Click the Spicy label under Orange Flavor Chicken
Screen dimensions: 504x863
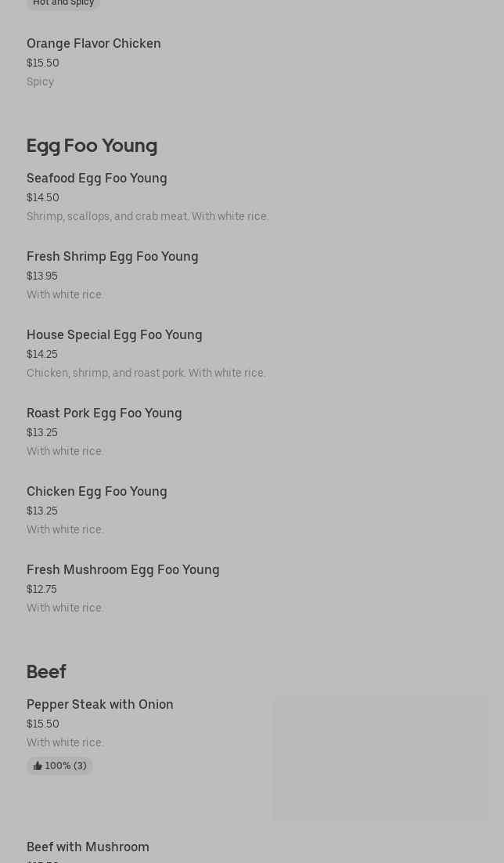coord(40,82)
